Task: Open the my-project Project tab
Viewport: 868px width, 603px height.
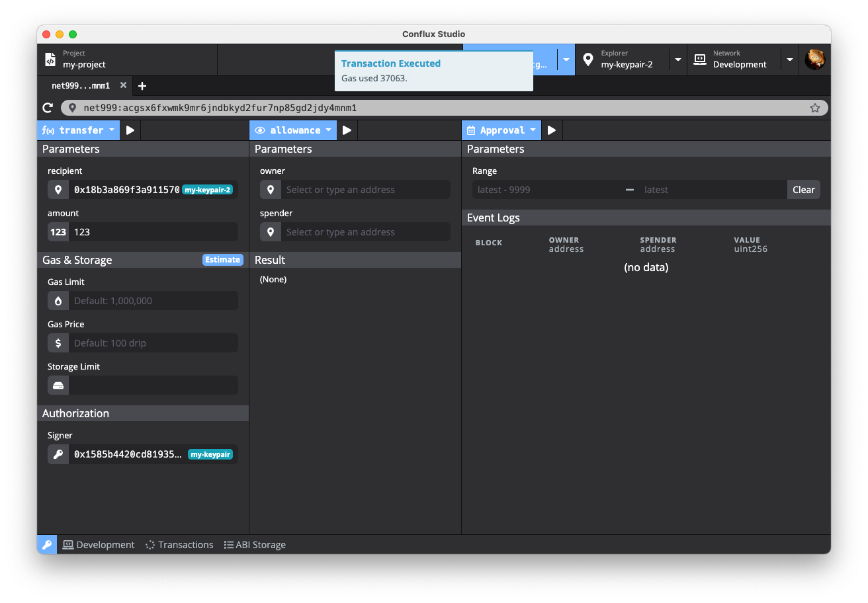Action: tap(127, 60)
